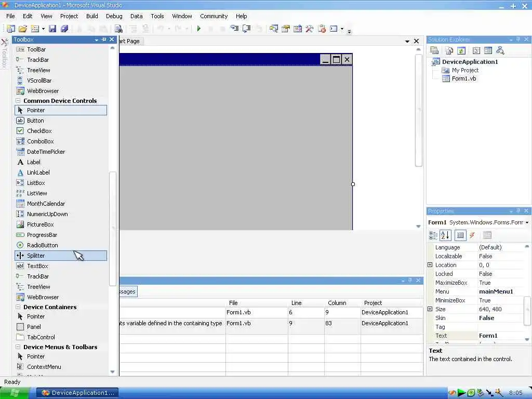Open the File menu
Image resolution: width=532 pixels, height=399 pixels.
pos(10,16)
